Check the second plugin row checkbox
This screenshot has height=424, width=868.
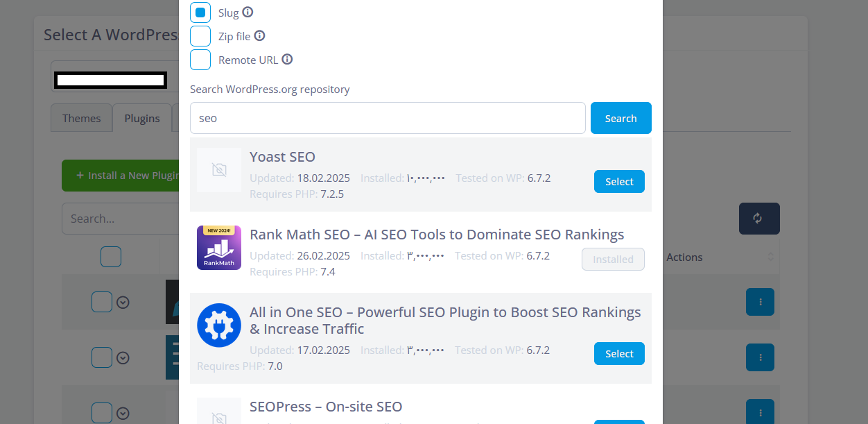(102, 357)
